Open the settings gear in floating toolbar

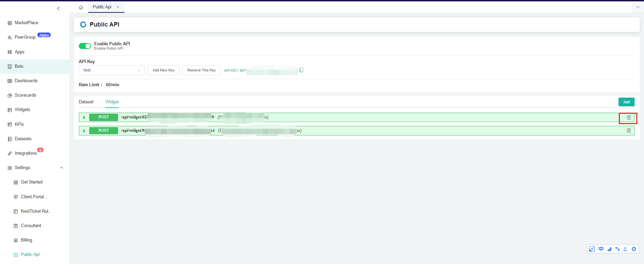(634, 249)
